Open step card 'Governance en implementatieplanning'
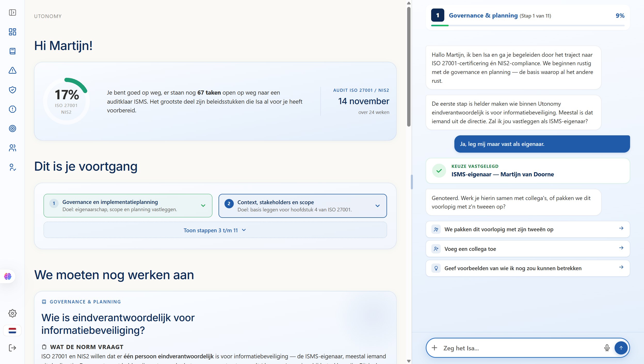Screen dimensions: 644x364 pyautogui.click(x=128, y=205)
